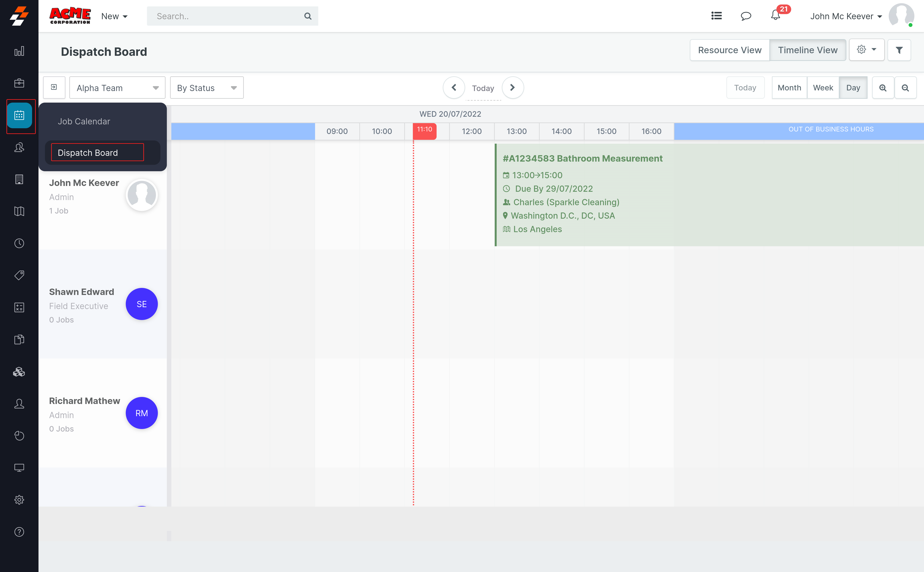Click the filter funnel icon

click(899, 50)
